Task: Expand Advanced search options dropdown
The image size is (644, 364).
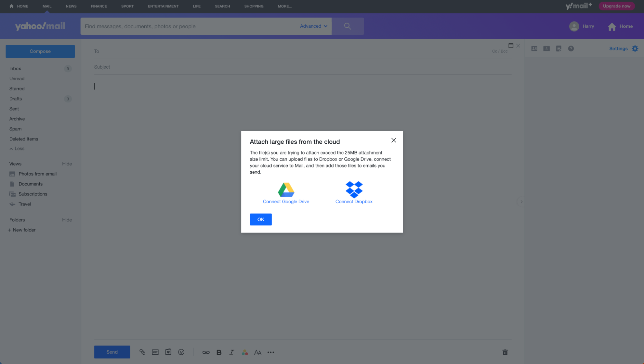Action: [313, 26]
